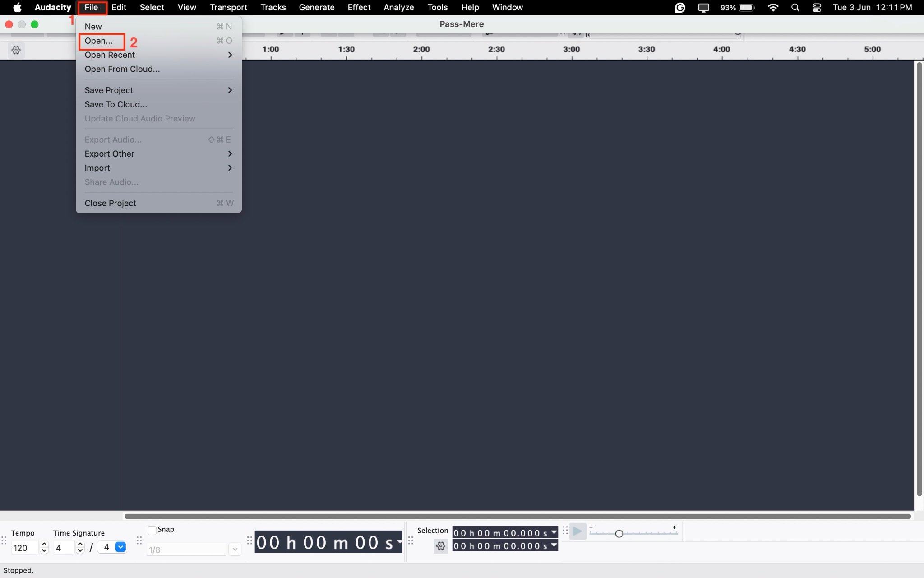Start play-at-speed playback

[x=577, y=531]
